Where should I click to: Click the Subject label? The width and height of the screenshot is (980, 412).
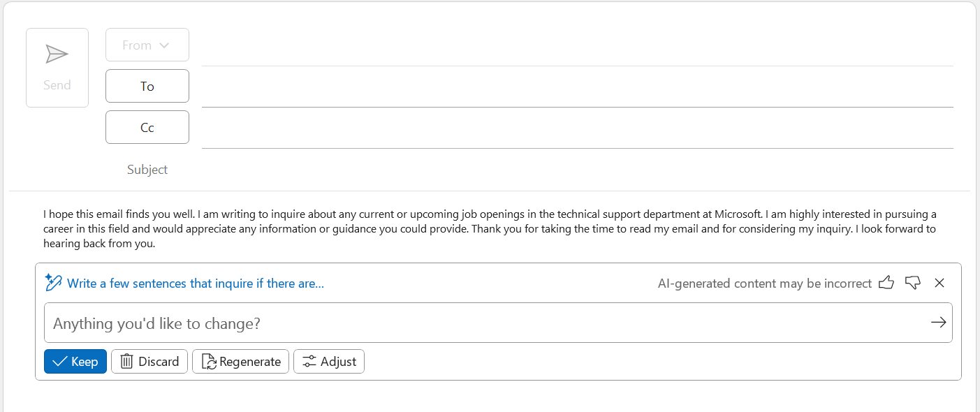pos(147,169)
